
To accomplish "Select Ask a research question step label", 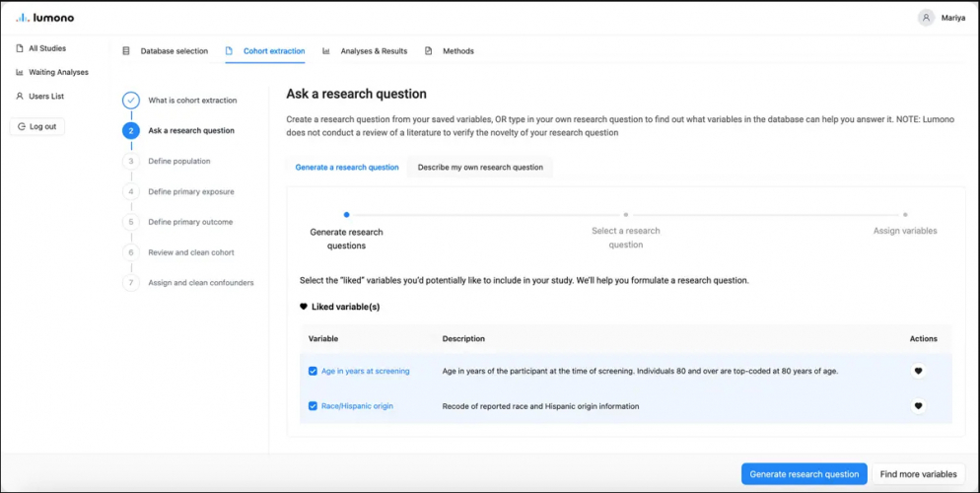I will coord(191,130).
